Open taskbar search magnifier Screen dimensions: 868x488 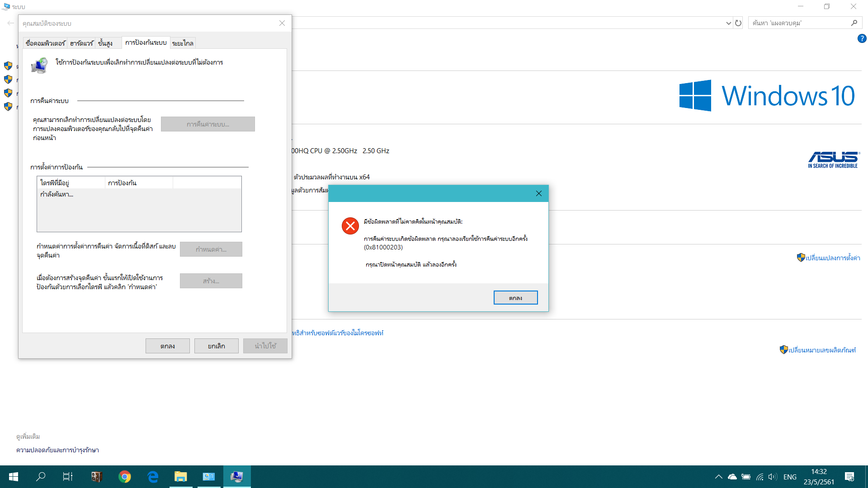click(x=41, y=477)
